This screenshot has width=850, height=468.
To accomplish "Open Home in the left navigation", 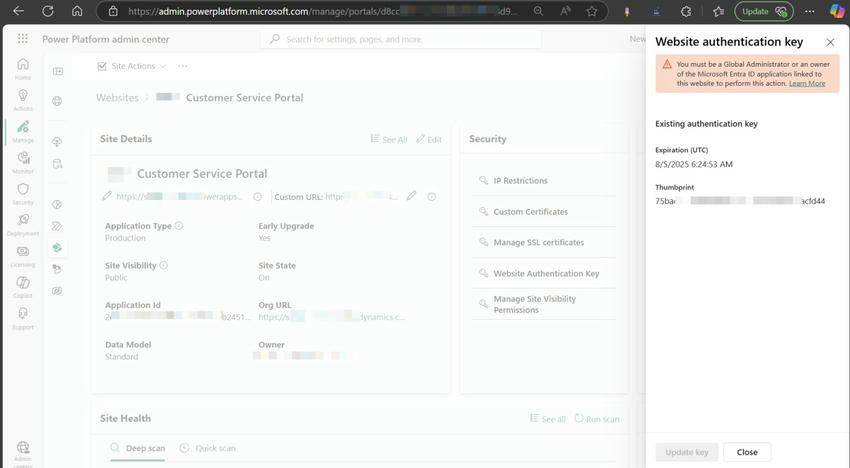I will (x=23, y=68).
